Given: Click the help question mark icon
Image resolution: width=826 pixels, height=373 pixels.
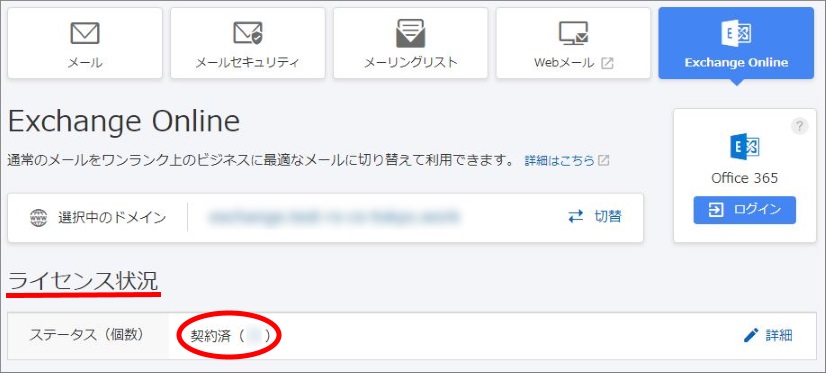Looking at the screenshot, I should [x=799, y=126].
